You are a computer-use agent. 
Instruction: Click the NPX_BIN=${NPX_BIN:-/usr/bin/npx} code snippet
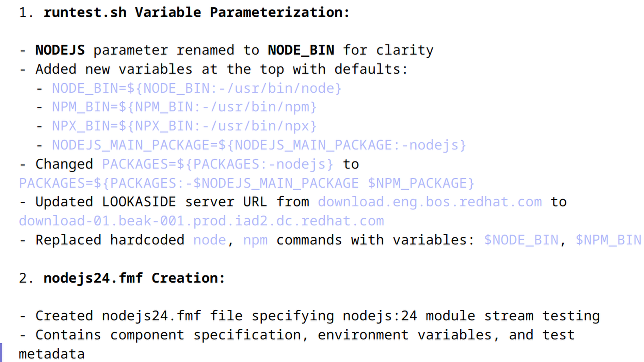184,126
